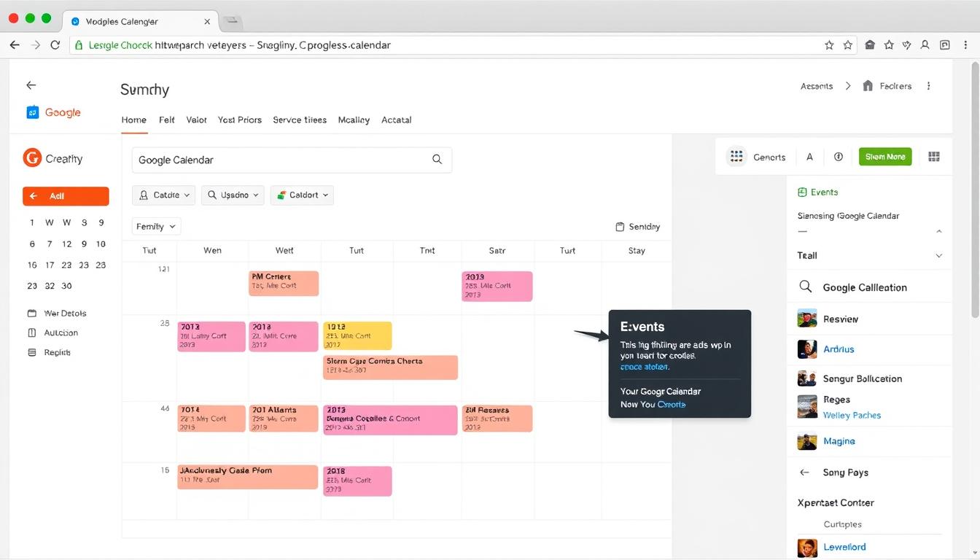This screenshot has width=980, height=560.
Task: Open the Femlity view dropdown
Action: coord(156,227)
